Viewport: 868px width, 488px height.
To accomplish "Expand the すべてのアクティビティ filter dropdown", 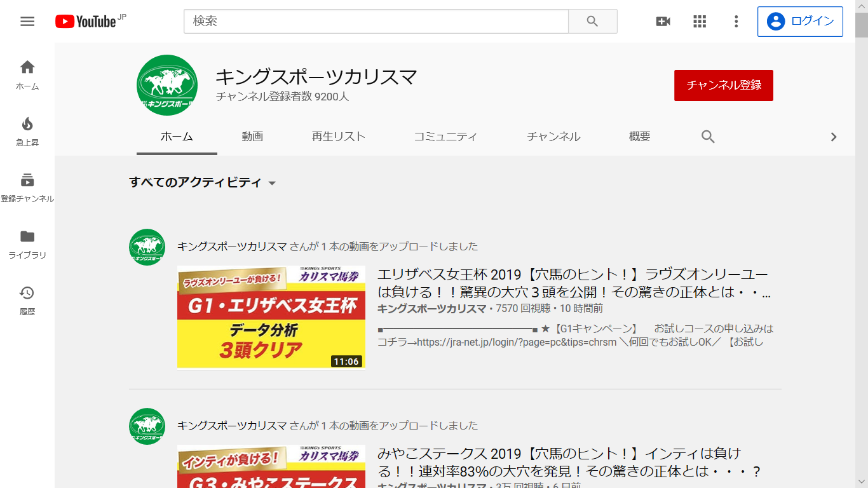I will (x=202, y=183).
